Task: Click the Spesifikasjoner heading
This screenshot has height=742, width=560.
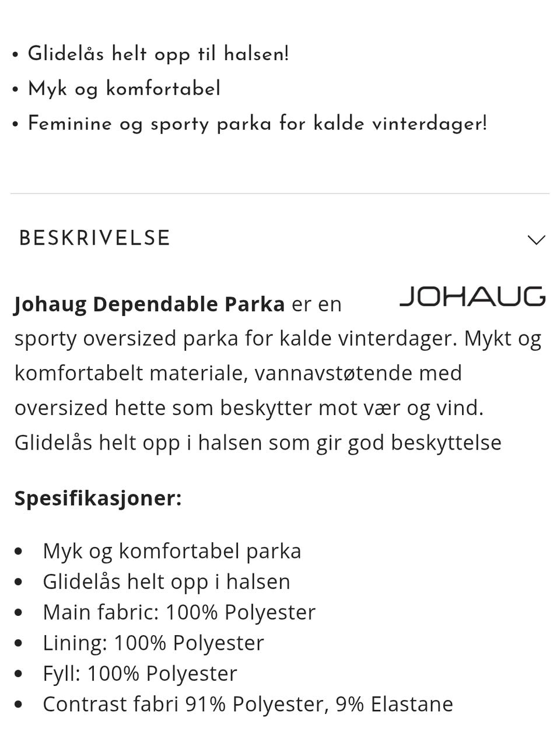Action: tap(98, 499)
